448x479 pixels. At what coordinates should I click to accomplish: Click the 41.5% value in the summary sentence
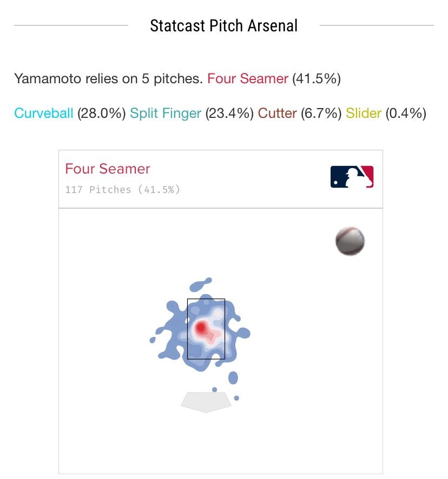[x=317, y=78]
